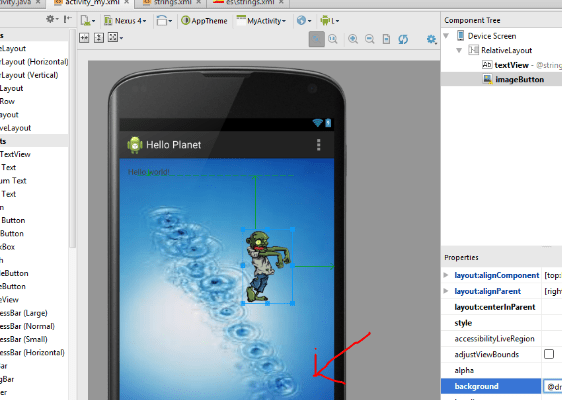Viewport: 562px width, 400px height.
Task: Zoom to actual size
Action: tap(333, 39)
